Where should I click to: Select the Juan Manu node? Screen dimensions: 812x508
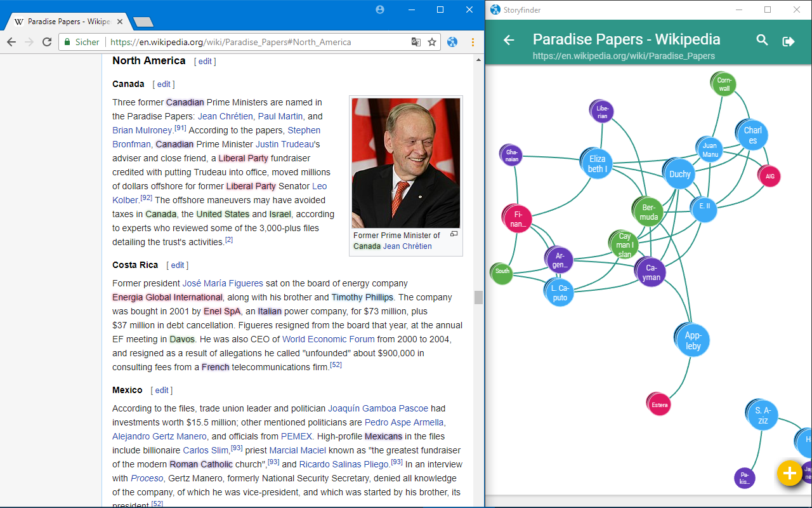[x=710, y=150]
